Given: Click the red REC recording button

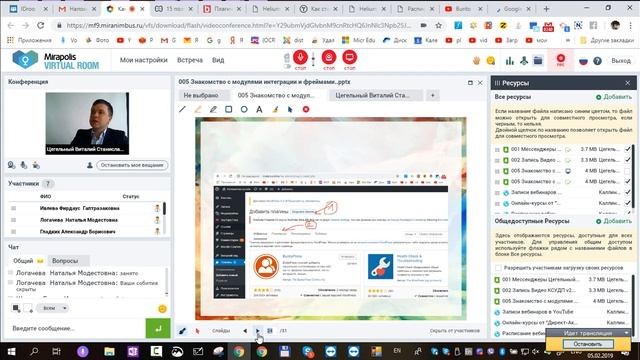Looking at the screenshot, I should tap(561, 60).
